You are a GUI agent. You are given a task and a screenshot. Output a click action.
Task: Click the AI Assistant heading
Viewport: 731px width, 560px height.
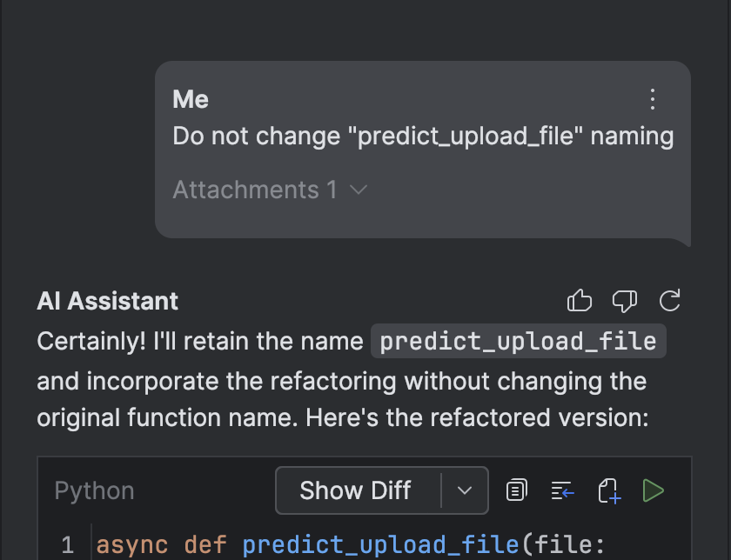(108, 301)
